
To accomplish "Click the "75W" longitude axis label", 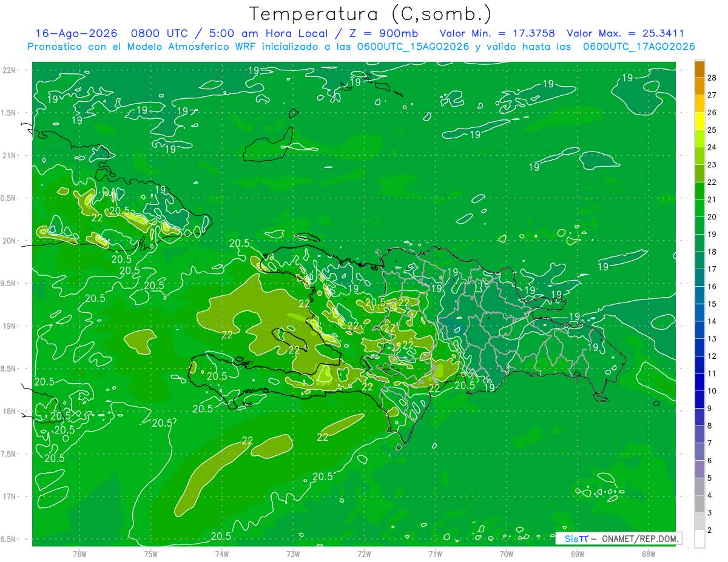I will click(x=150, y=554).
